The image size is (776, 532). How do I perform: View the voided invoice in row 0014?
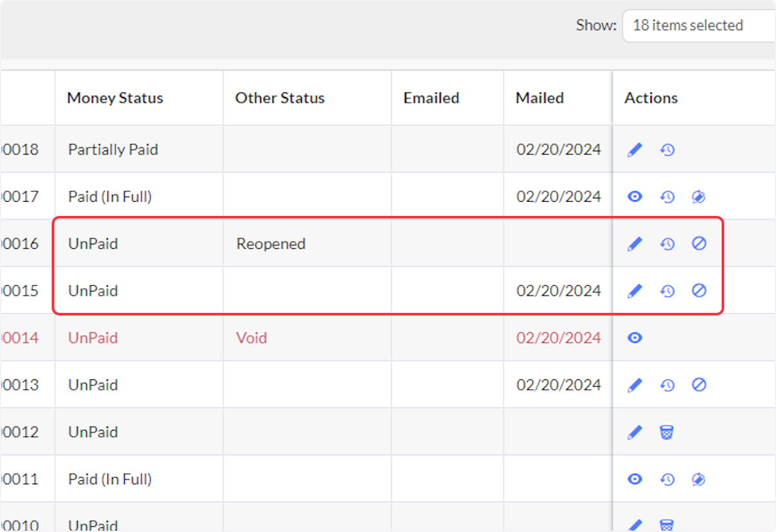tap(635, 337)
